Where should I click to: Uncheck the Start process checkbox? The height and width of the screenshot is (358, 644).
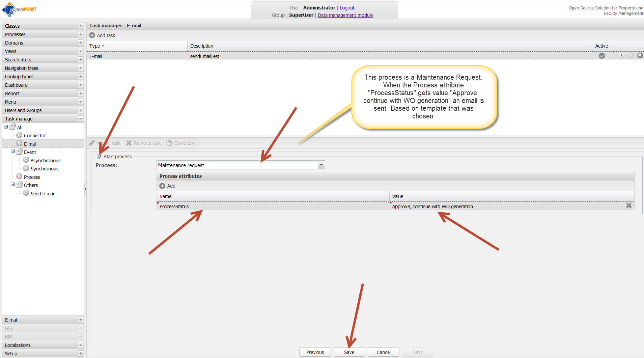pos(100,157)
